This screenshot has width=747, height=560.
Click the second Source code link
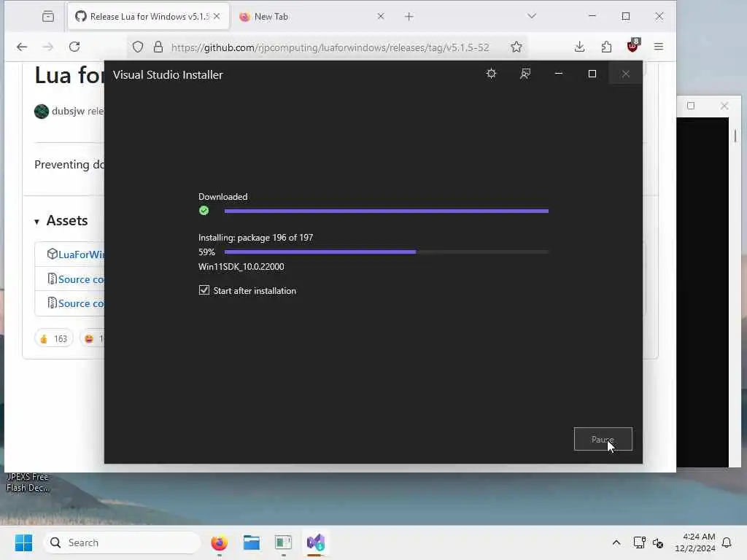coord(81,303)
